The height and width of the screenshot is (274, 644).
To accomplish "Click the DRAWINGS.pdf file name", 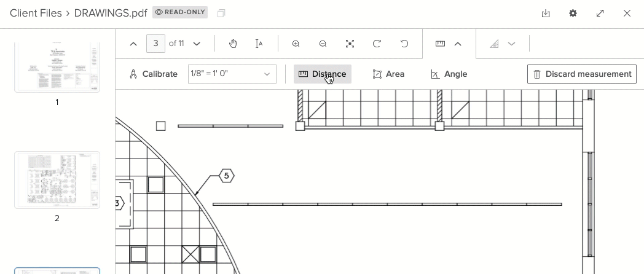I will 111,13.
